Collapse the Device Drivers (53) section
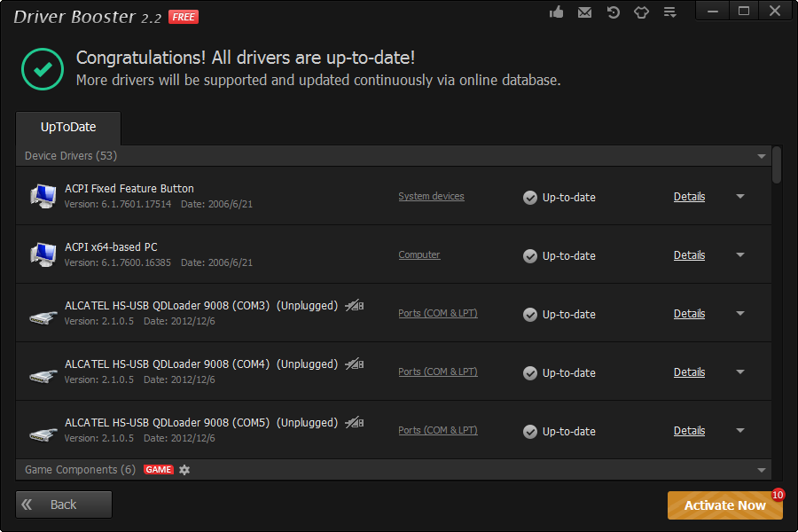The height and width of the screenshot is (532, 798). [762, 156]
